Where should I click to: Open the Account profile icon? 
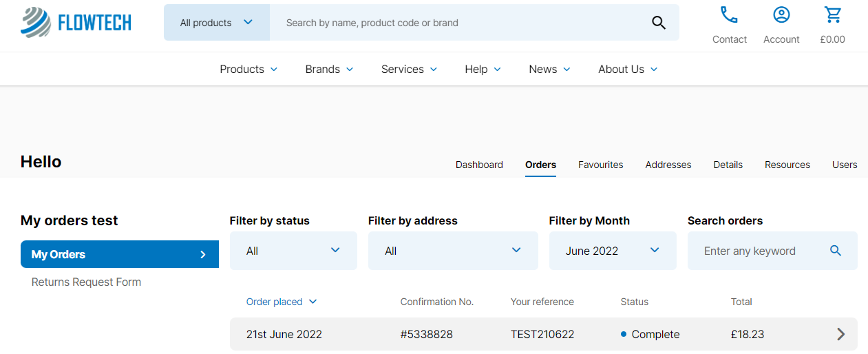(x=781, y=14)
